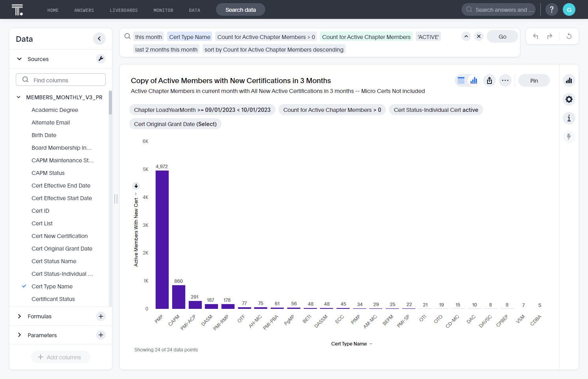Switch to chart view

[x=474, y=80]
